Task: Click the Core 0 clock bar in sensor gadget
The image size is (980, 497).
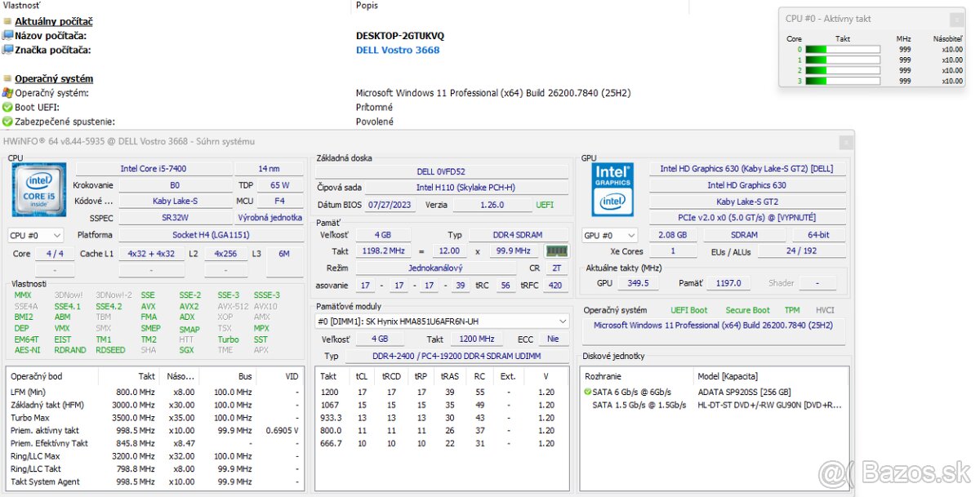Action: (x=841, y=48)
